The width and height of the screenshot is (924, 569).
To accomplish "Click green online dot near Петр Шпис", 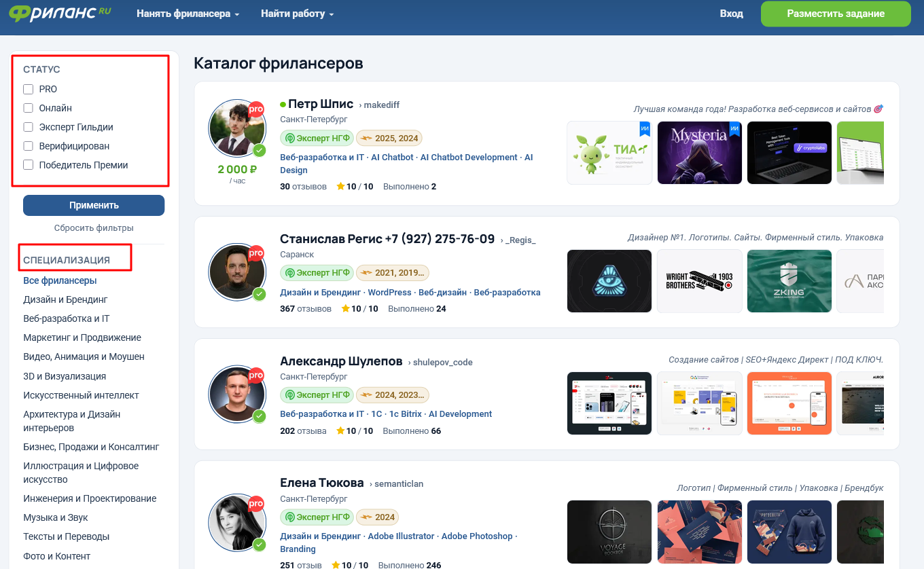I will click(x=283, y=105).
